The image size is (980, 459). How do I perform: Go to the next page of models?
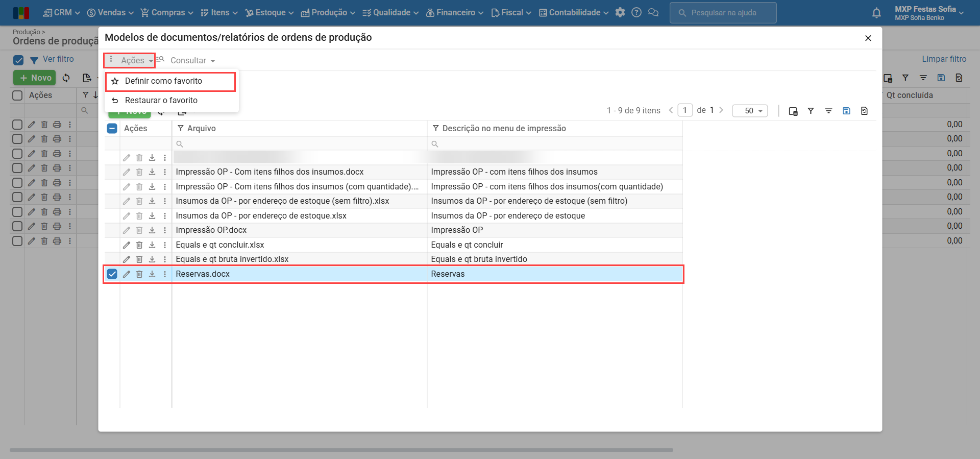722,110
